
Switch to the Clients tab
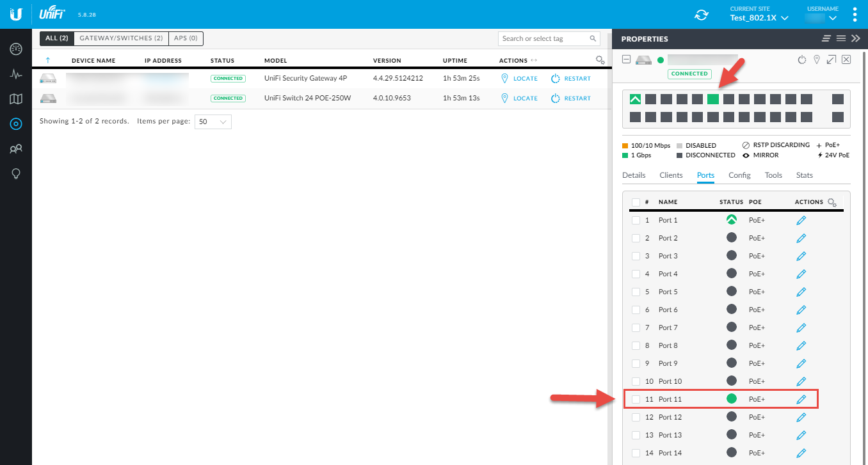671,175
